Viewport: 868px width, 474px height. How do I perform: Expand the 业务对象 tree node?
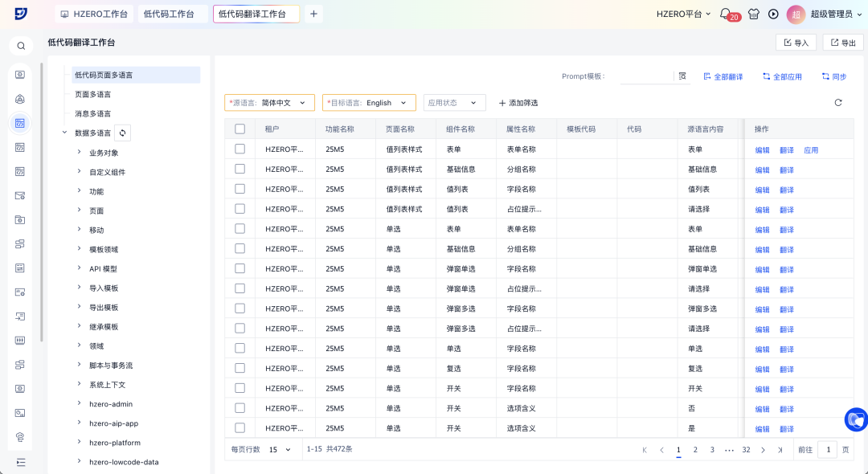pyautogui.click(x=79, y=153)
